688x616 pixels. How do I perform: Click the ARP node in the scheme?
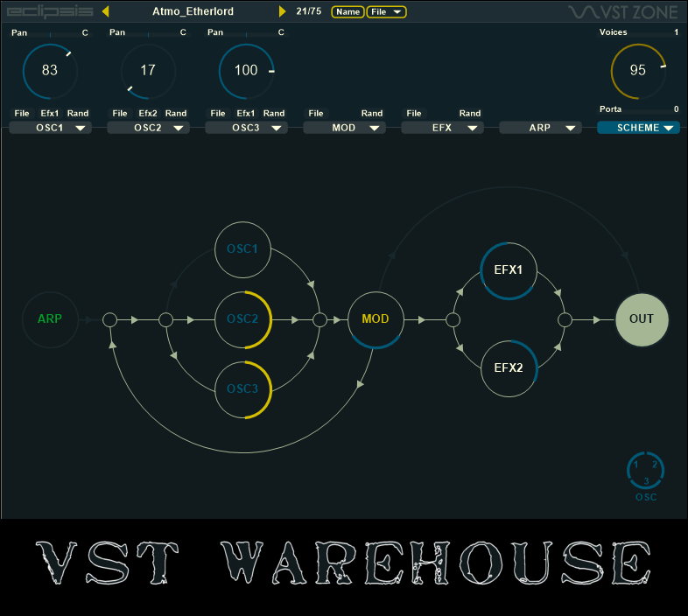point(50,319)
